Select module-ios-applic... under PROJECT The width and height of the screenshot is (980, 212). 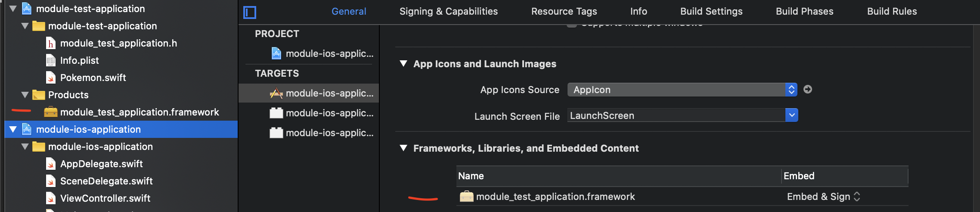(329, 53)
